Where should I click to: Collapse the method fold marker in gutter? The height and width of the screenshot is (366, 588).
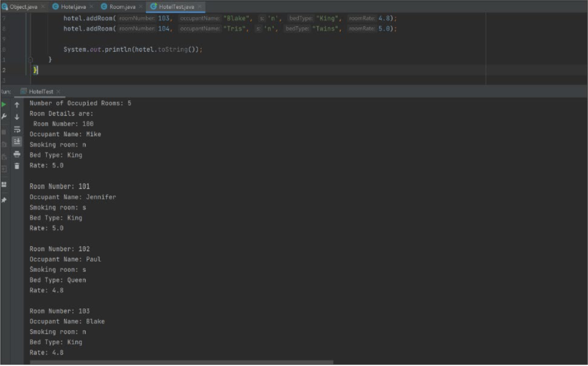31,60
